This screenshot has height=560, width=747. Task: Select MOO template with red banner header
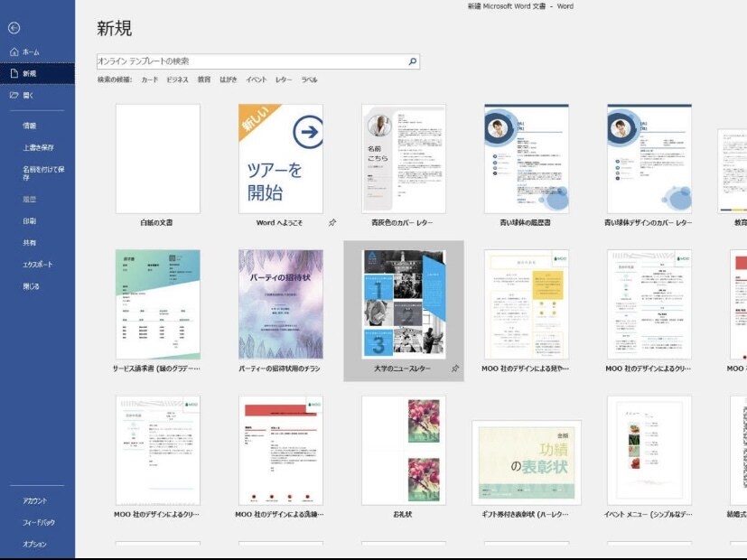281,450
